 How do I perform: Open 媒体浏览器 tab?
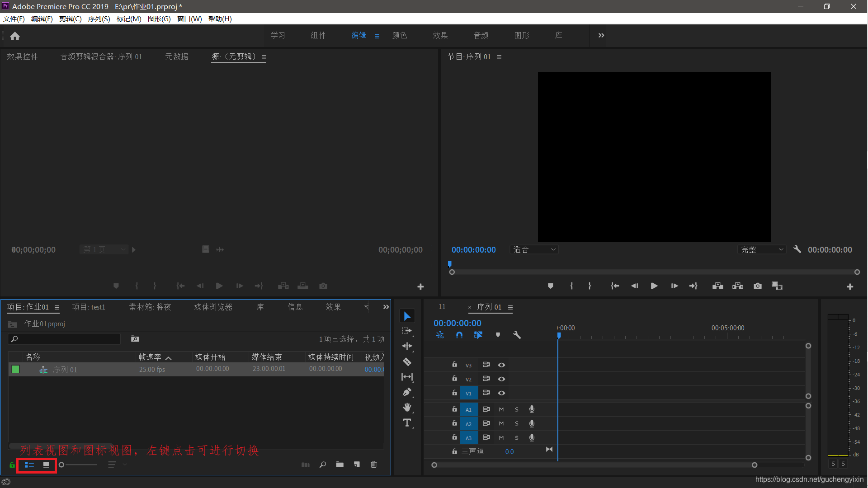213,307
